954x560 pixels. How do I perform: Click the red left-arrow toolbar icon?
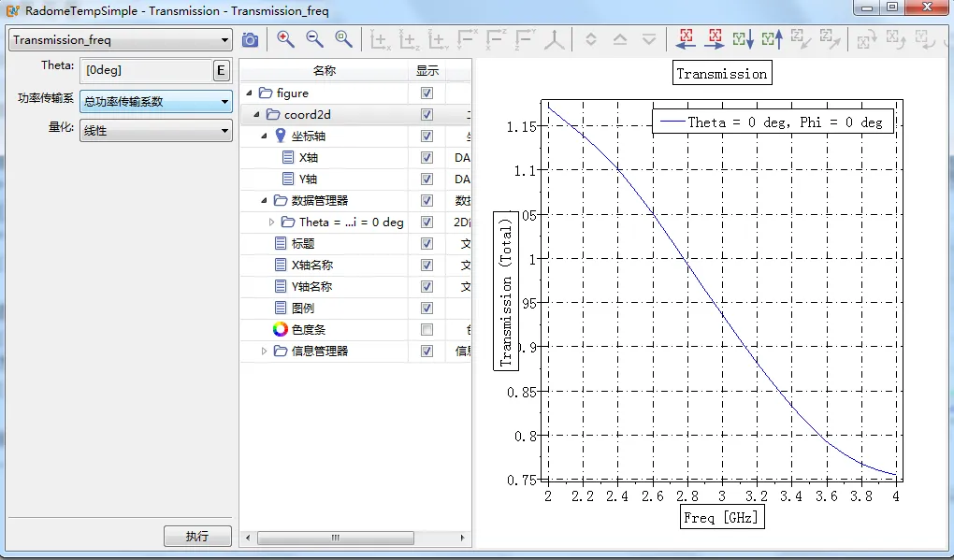[686, 39]
